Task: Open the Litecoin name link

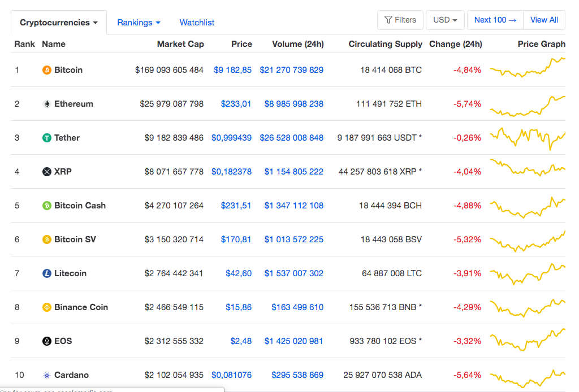Action: (x=70, y=273)
